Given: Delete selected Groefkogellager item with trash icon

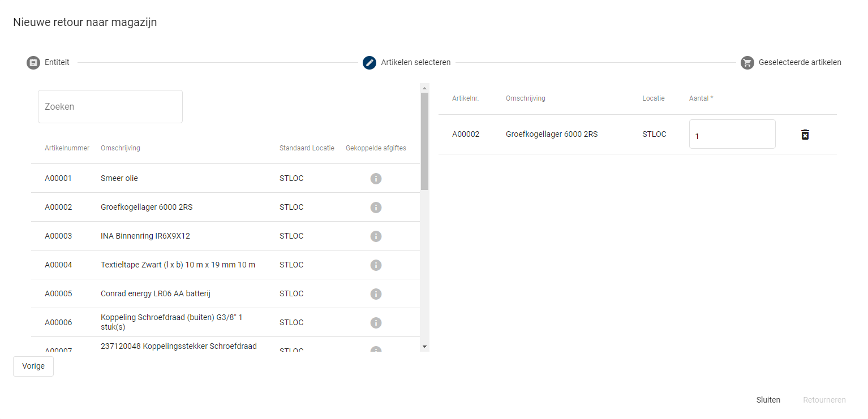Looking at the screenshot, I should tap(805, 135).
